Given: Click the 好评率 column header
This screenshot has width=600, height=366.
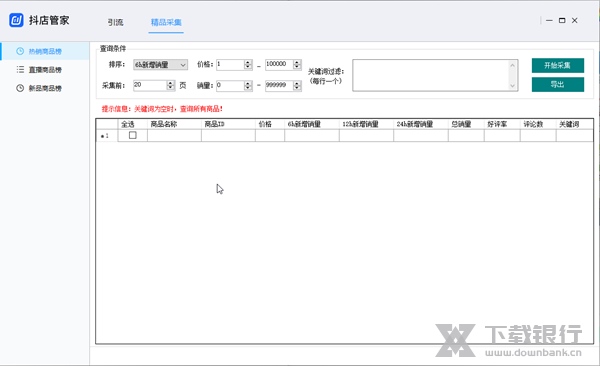Looking at the screenshot, I should coord(502,124).
